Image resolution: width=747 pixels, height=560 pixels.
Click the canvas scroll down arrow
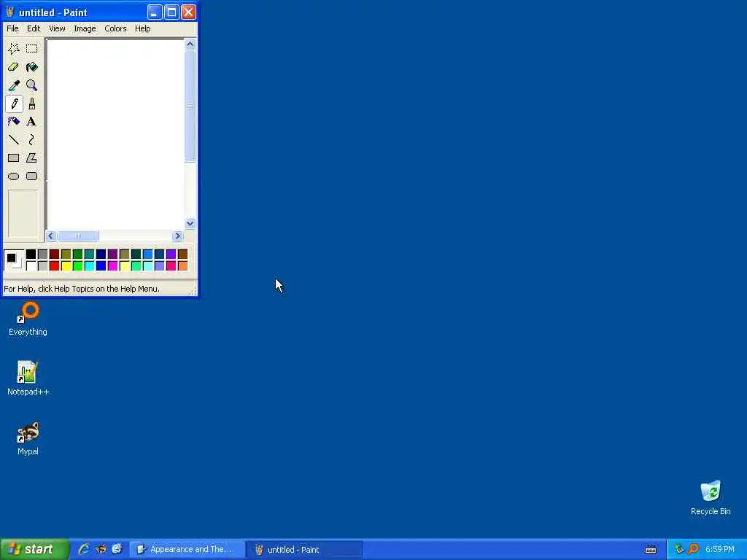[x=190, y=223]
